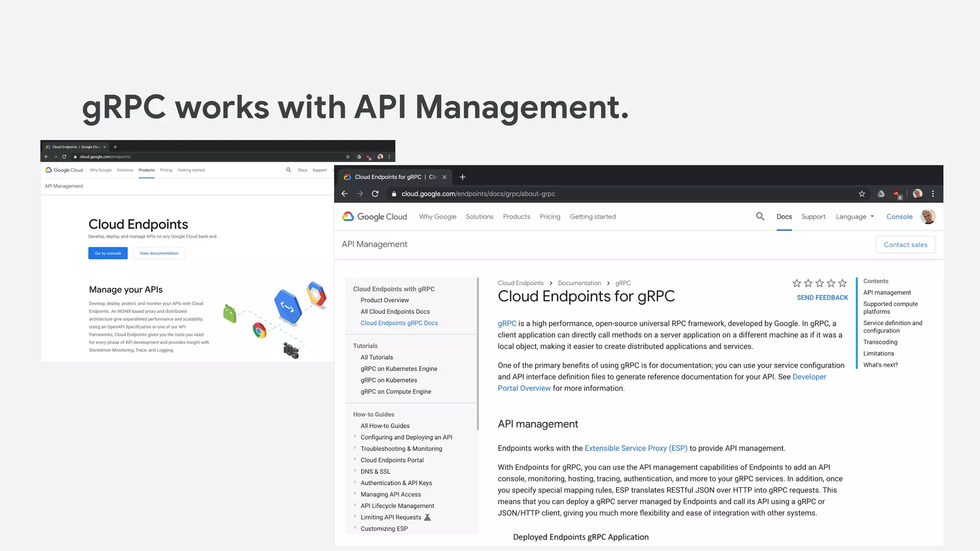The height and width of the screenshot is (551, 980).
Task: Click forward arrow in gRPC docs browser
Action: click(360, 194)
